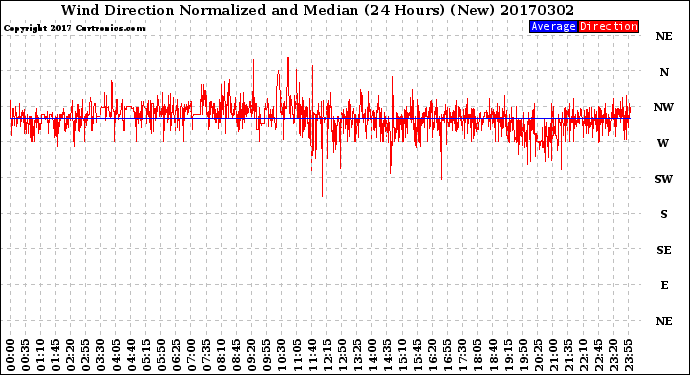Image resolution: width=690 pixels, height=375 pixels.
Task: Click the 11:40 time axis label
Action: pos(312,355)
